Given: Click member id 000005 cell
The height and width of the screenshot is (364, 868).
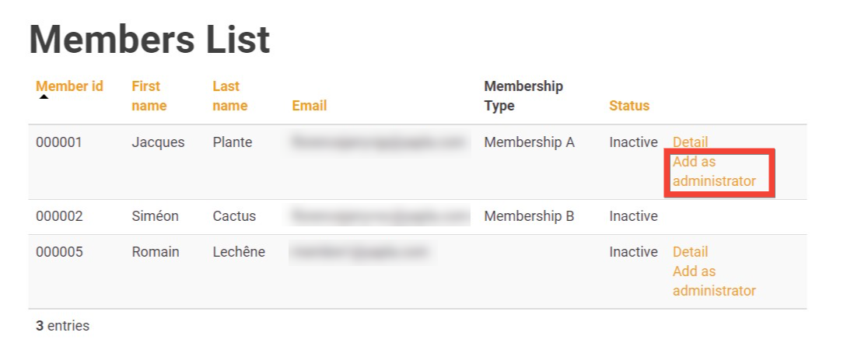Looking at the screenshot, I should (x=58, y=252).
